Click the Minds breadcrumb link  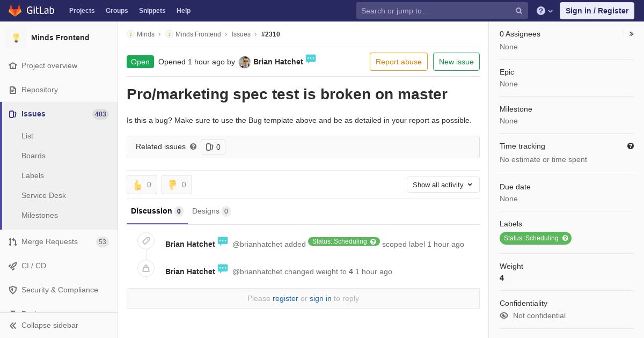145,34
